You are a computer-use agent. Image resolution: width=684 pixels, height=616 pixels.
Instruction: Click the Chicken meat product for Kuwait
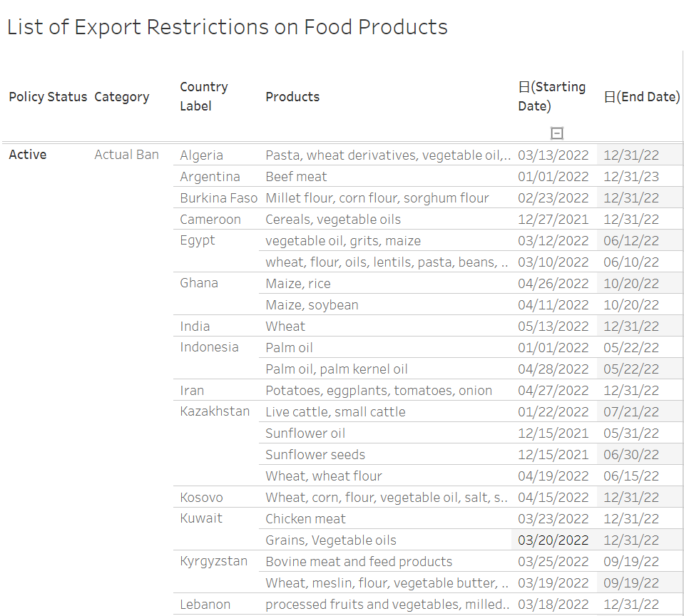(x=305, y=519)
